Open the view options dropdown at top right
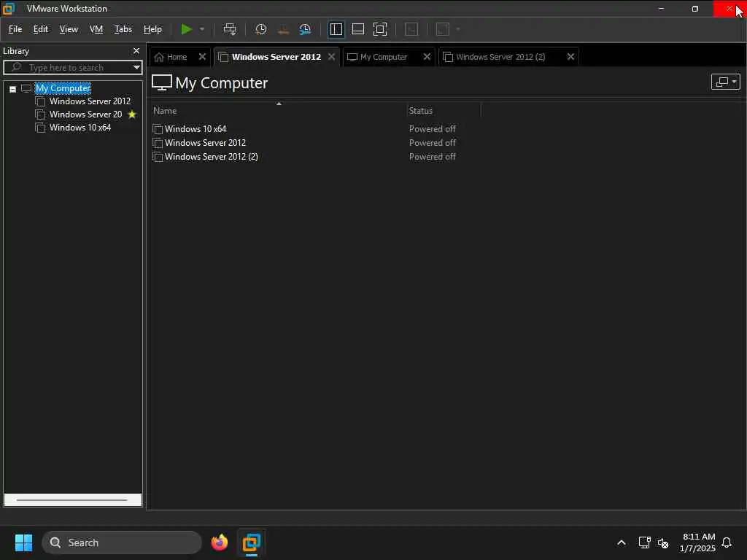The image size is (747, 560). 725,82
